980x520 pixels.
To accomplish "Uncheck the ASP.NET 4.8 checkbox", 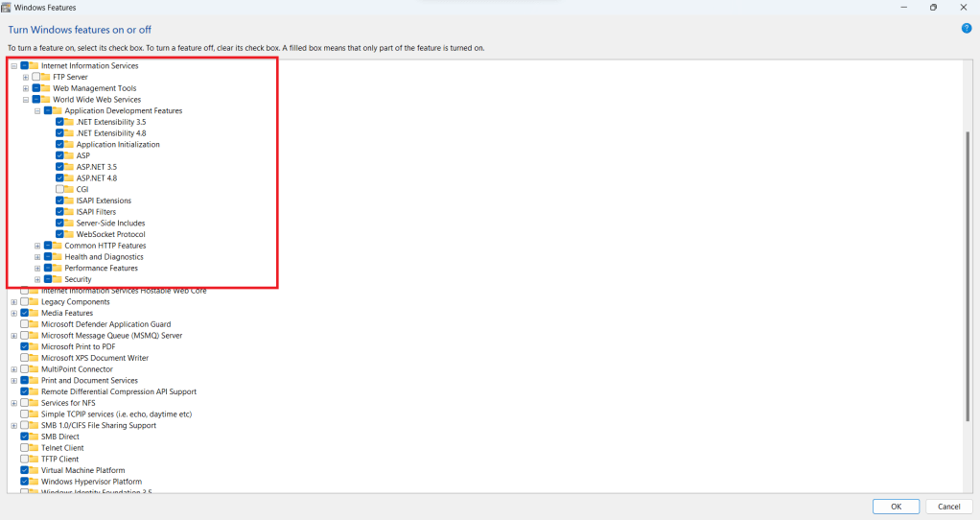I will click(60, 178).
